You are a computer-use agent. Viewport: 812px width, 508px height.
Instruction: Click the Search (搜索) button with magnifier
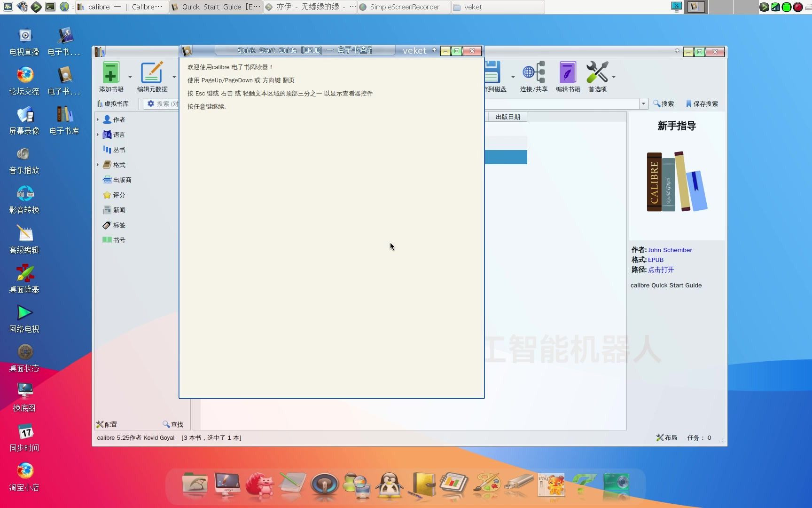point(664,103)
